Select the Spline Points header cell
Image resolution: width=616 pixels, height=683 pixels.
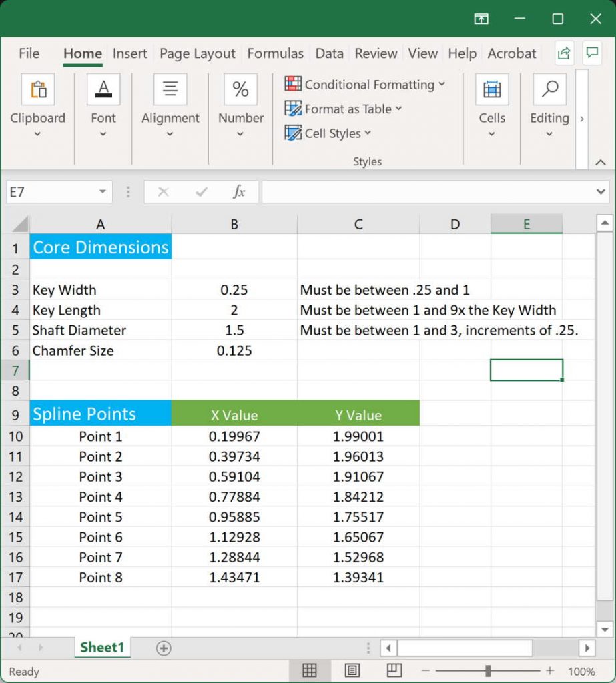click(100, 414)
